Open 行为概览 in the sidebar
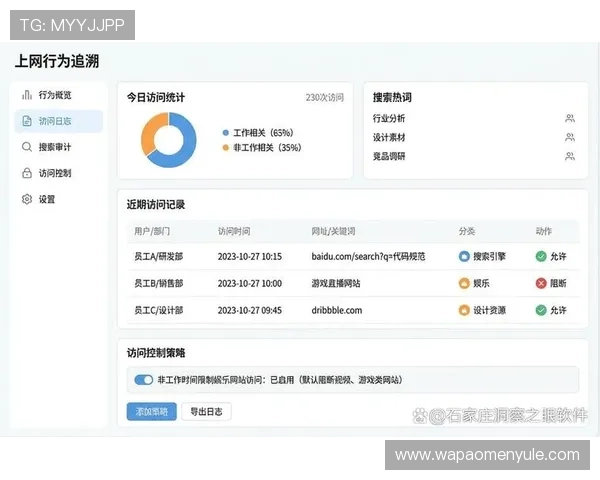The height and width of the screenshot is (480, 600). pyautogui.click(x=59, y=95)
